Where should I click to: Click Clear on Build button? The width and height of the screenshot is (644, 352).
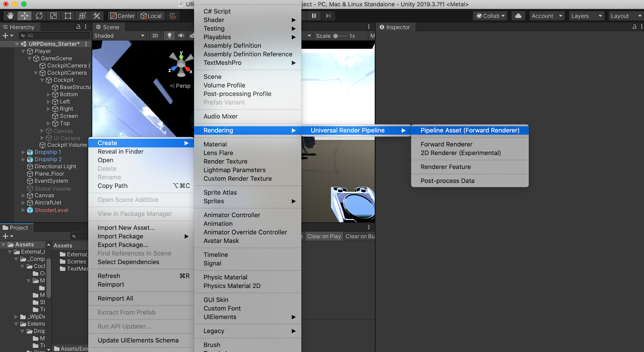(x=360, y=236)
